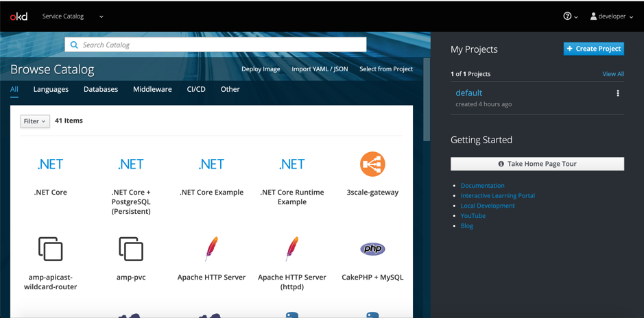Select the orange 3scale-gateway icon
The height and width of the screenshot is (318, 644).
372,164
